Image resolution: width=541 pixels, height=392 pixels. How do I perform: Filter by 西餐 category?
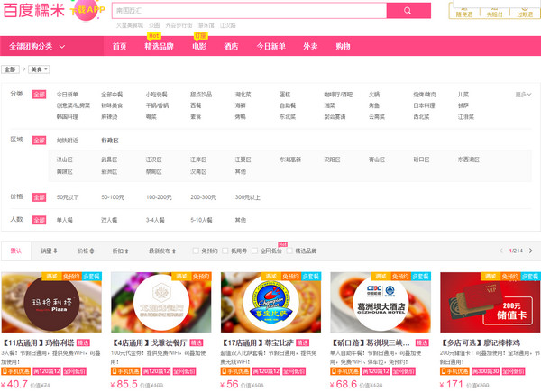tap(196, 105)
